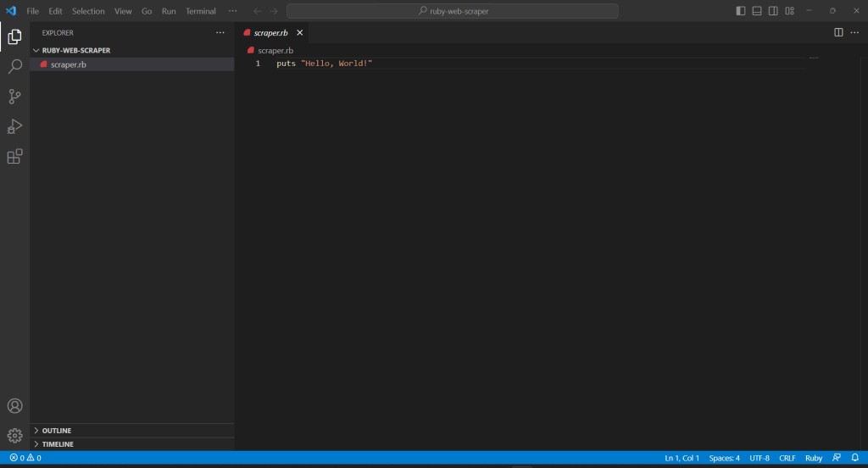
Task: Open the Source Control view
Action: [14, 97]
